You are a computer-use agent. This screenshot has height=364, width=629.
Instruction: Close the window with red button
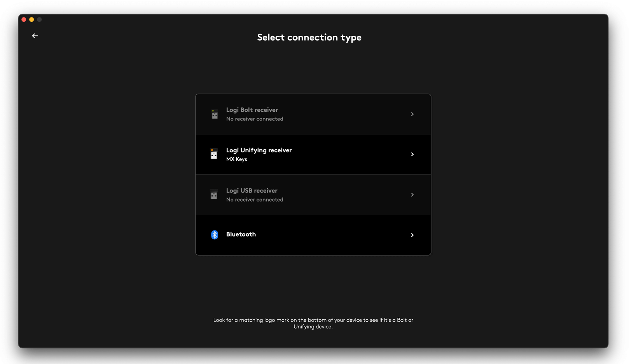pyautogui.click(x=24, y=19)
